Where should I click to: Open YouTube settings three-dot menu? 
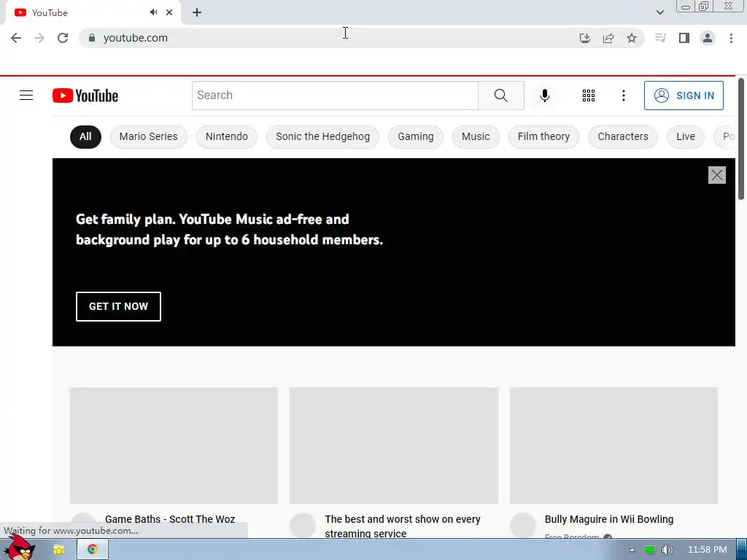pos(623,96)
